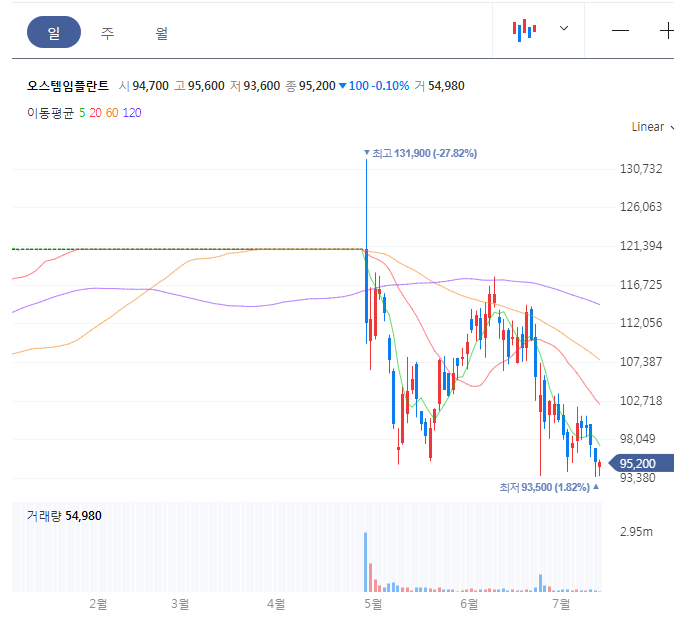Click the 최저 93,500 low marker
The width and height of the screenshot is (674, 624).
(x=549, y=487)
